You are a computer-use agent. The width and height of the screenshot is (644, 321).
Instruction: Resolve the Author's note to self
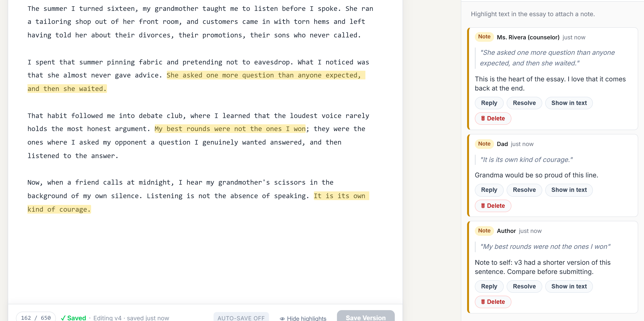pyautogui.click(x=524, y=286)
